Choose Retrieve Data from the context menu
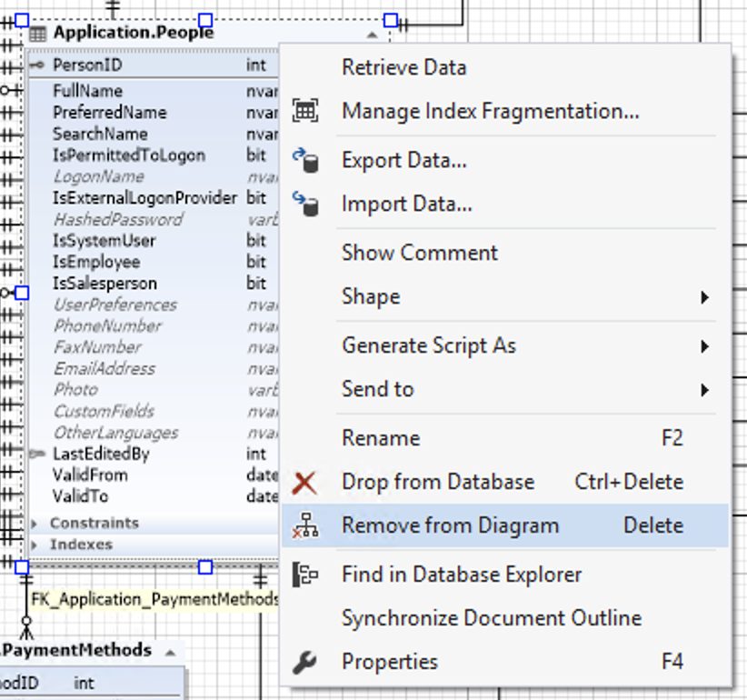747x700 pixels. pyautogui.click(x=505, y=67)
